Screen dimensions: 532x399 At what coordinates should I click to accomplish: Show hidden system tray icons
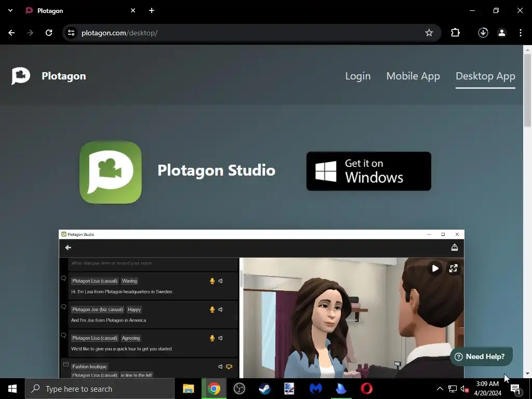(440, 389)
